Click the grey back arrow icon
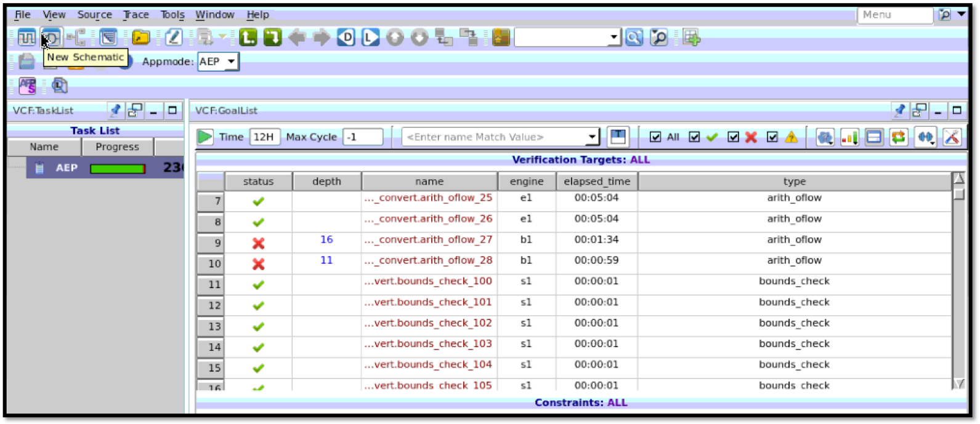Image resolution: width=980 pixels, height=424 pixels. [x=297, y=38]
